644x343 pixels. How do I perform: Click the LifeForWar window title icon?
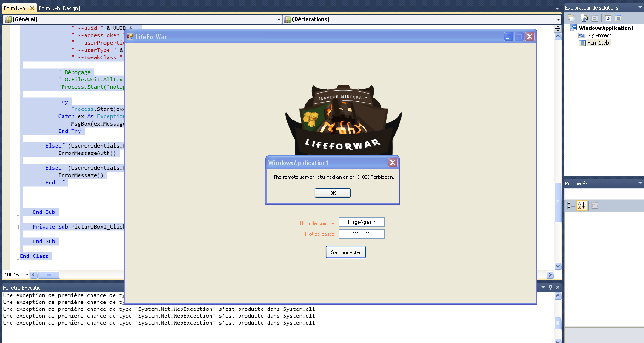(130, 36)
